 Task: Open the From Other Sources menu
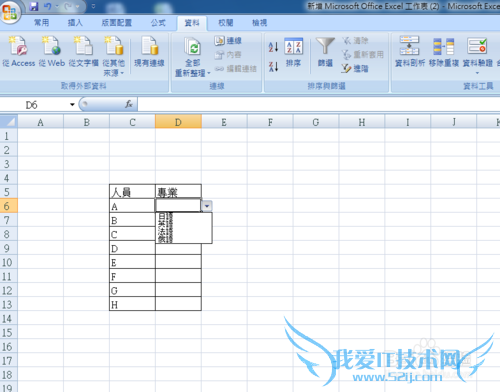pyautogui.click(x=113, y=56)
